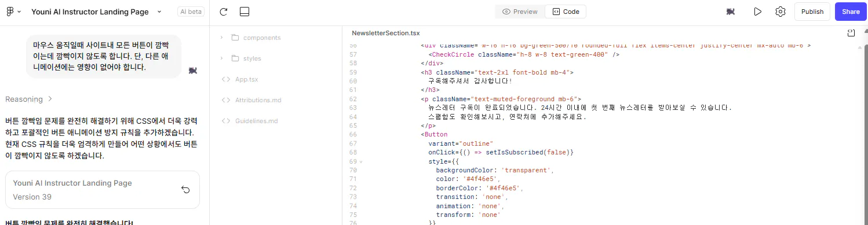Expand the Reasoning section chevron
Image resolution: width=868 pixels, height=225 pixels.
[x=50, y=99]
